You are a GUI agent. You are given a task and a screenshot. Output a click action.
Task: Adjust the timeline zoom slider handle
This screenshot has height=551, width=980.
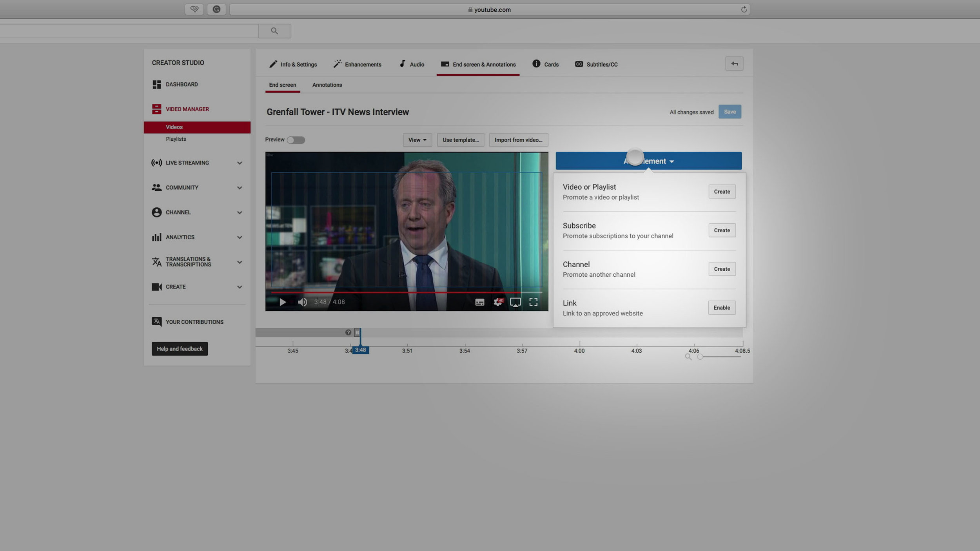[x=700, y=357]
